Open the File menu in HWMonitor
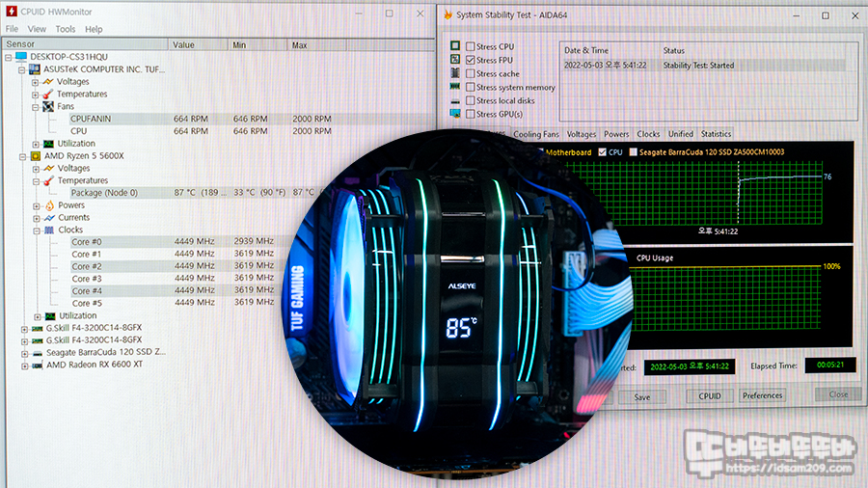The image size is (868, 488). [12, 29]
